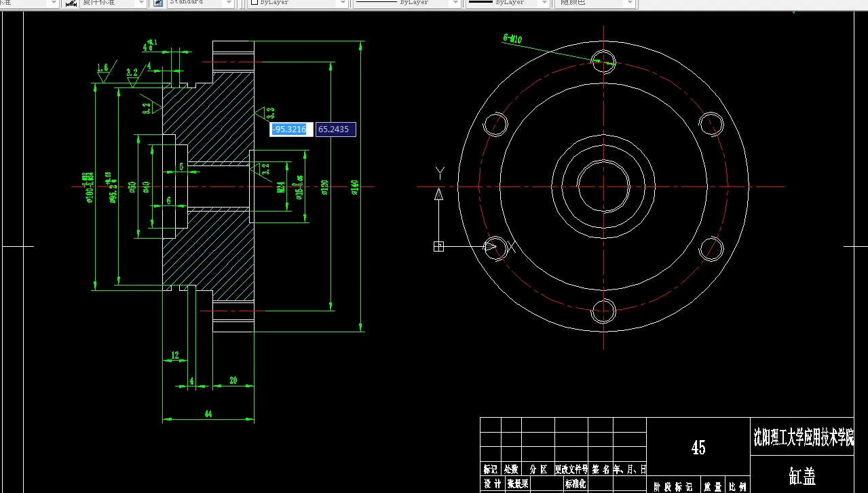
Task: Select the upper-left bolt hole circle
Action: click(495, 123)
